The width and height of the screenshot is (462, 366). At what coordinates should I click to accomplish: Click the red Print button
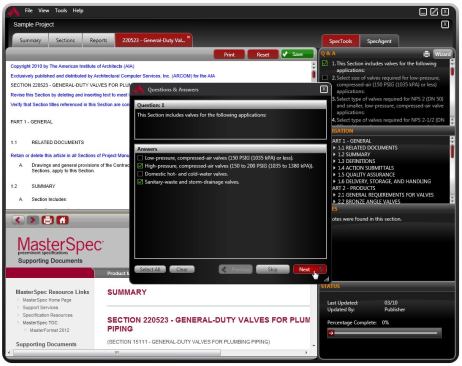(229, 54)
